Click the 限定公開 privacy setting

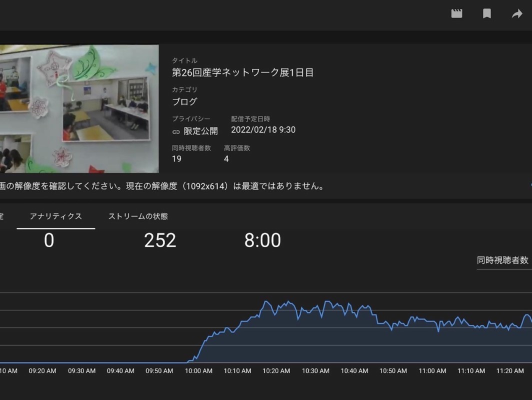200,131
